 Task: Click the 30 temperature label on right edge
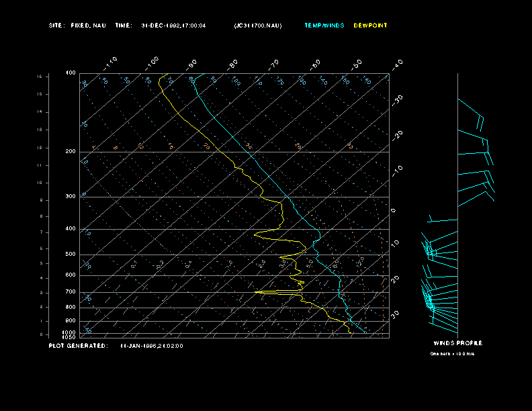[396, 314]
